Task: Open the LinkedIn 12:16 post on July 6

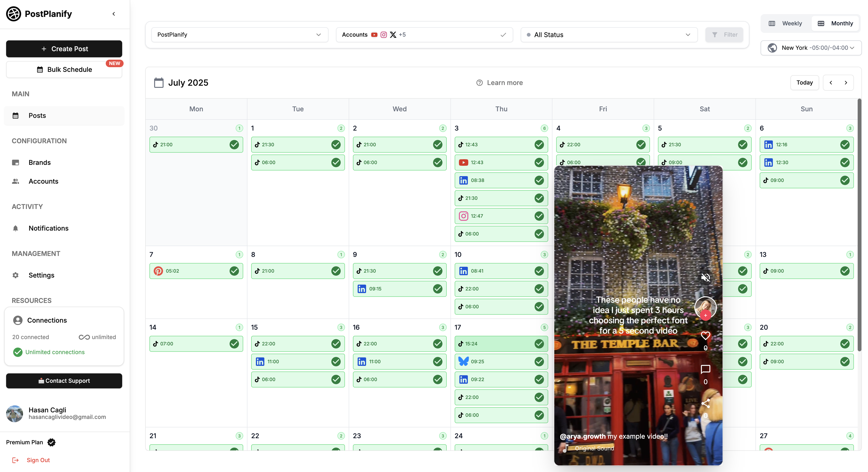Action: pos(807,144)
